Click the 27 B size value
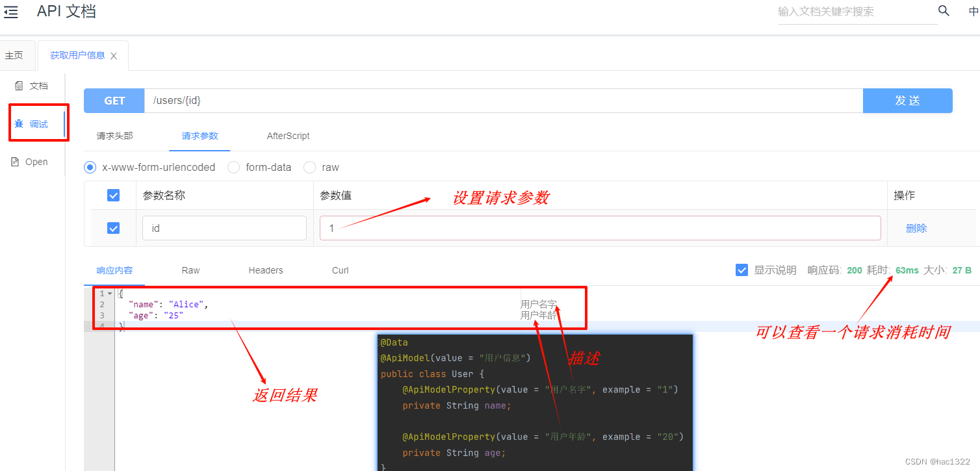 (x=962, y=270)
